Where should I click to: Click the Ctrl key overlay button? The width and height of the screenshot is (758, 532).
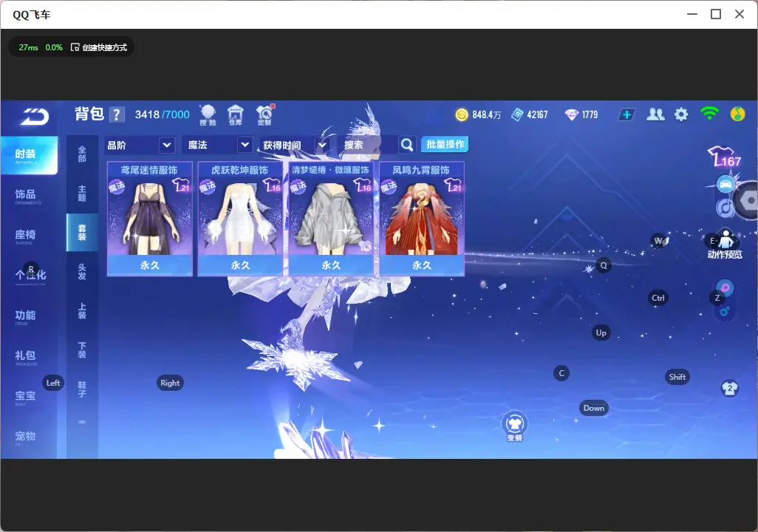[658, 298]
